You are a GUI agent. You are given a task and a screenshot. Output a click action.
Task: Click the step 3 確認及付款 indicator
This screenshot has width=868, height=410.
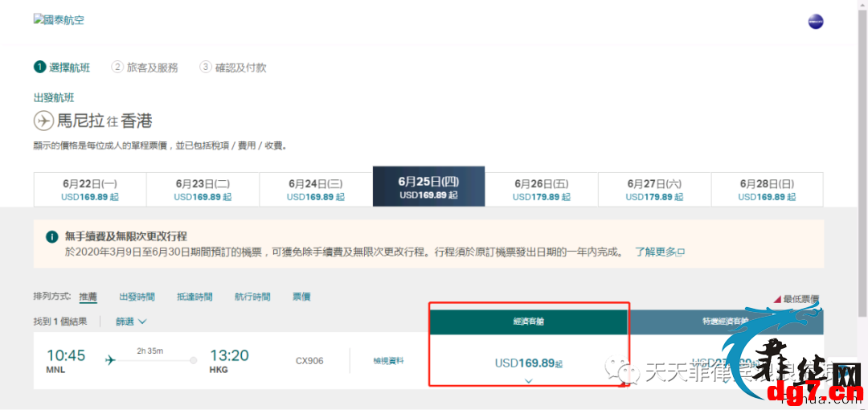click(233, 67)
